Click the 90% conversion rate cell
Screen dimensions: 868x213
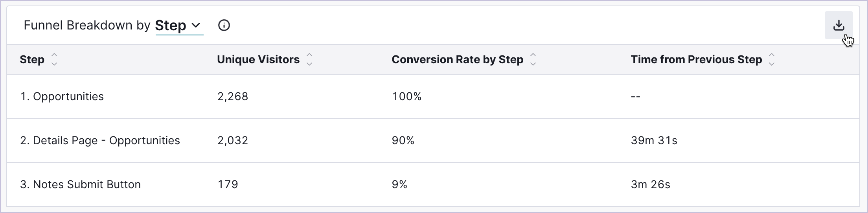coord(403,140)
